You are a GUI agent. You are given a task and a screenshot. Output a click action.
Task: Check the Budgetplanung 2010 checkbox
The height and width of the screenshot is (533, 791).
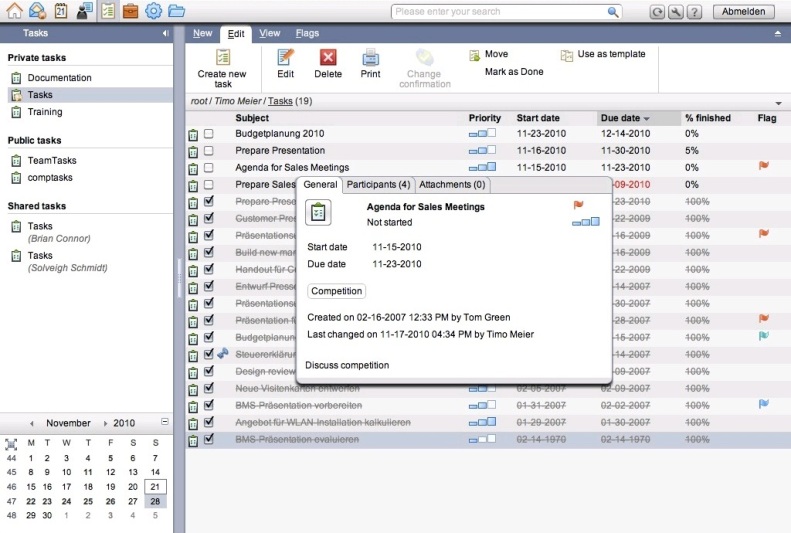(x=208, y=134)
